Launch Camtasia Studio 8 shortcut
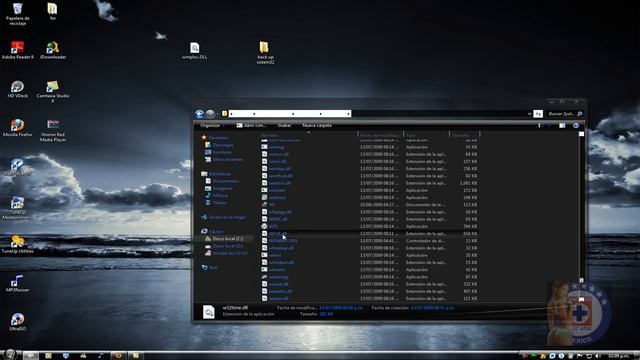Viewport: 640px width, 360px height. pyautogui.click(x=53, y=91)
